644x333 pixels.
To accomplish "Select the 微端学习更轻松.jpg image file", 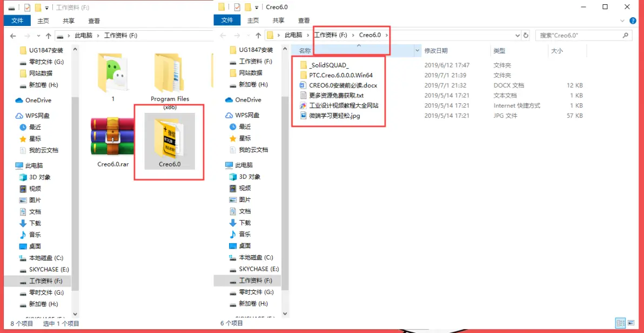I will pos(334,116).
